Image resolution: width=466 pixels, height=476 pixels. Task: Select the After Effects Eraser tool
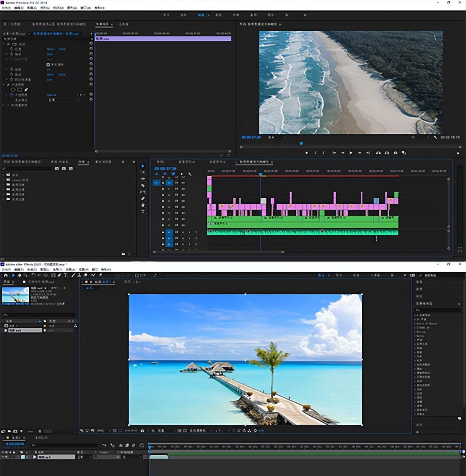click(x=86, y=275)
